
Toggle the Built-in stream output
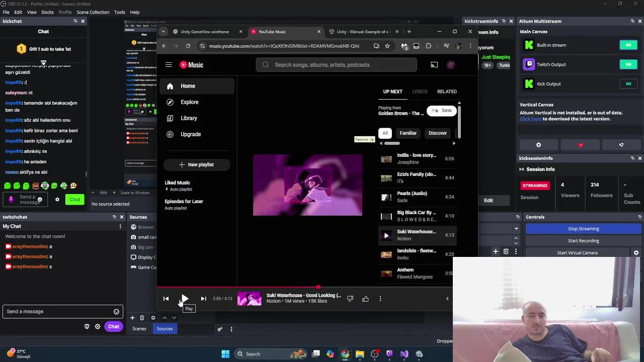[628, 45]
